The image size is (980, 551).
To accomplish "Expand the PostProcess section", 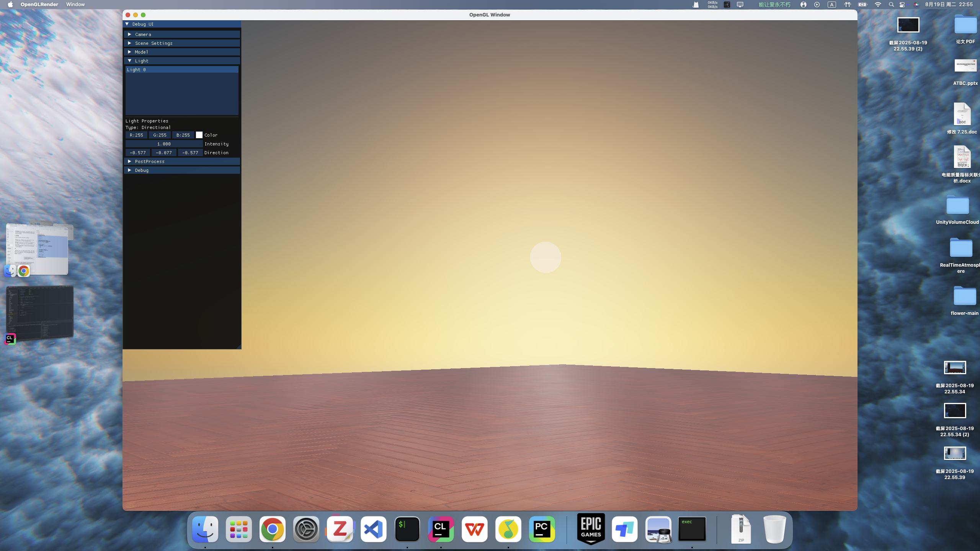I will pos(149,161).
